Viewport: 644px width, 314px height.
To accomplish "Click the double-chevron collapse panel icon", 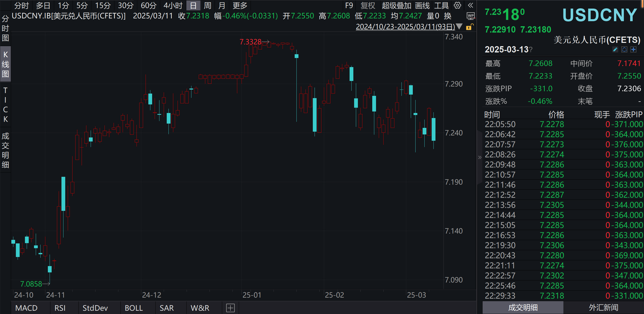I will point(470,5).
